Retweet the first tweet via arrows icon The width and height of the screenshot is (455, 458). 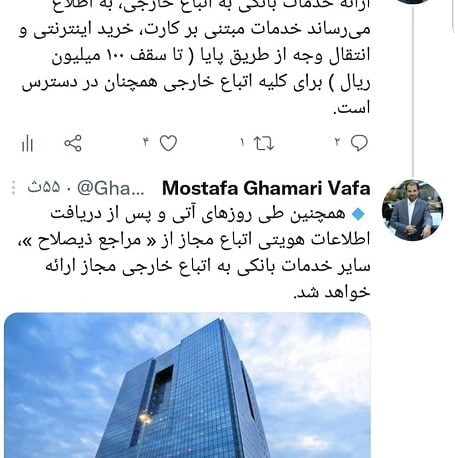(264, 143)
